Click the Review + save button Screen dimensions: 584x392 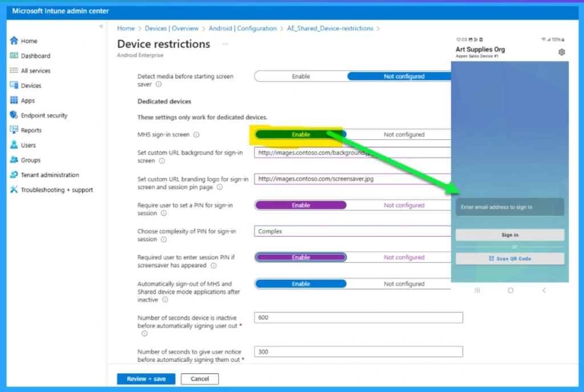pyautogui.click(x=146, y=379)
